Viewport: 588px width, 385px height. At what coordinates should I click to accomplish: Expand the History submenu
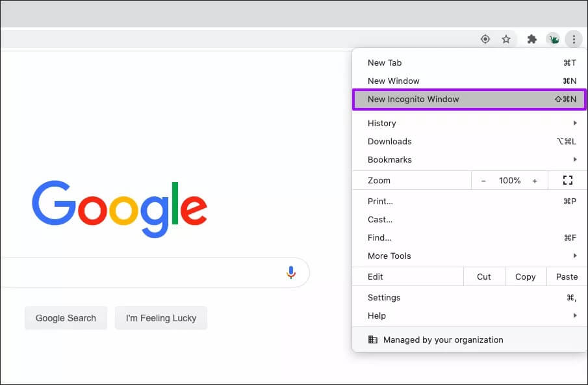tap(470, 123)
